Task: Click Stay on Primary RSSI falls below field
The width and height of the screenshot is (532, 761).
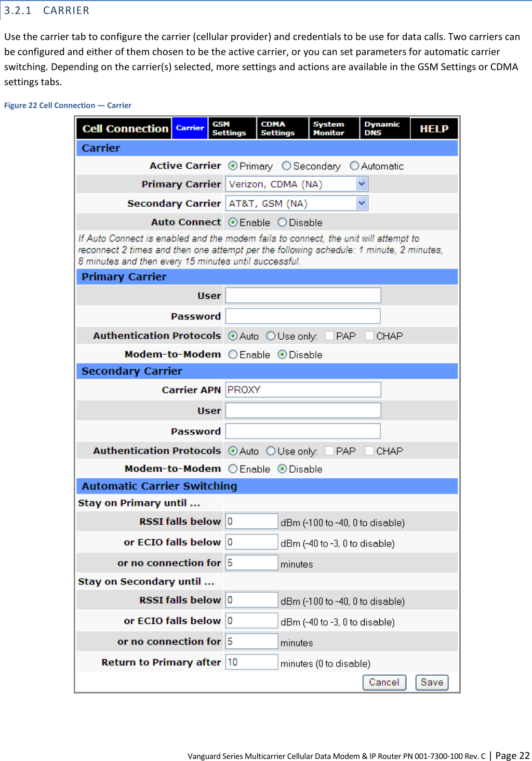Action: [251, 521]
